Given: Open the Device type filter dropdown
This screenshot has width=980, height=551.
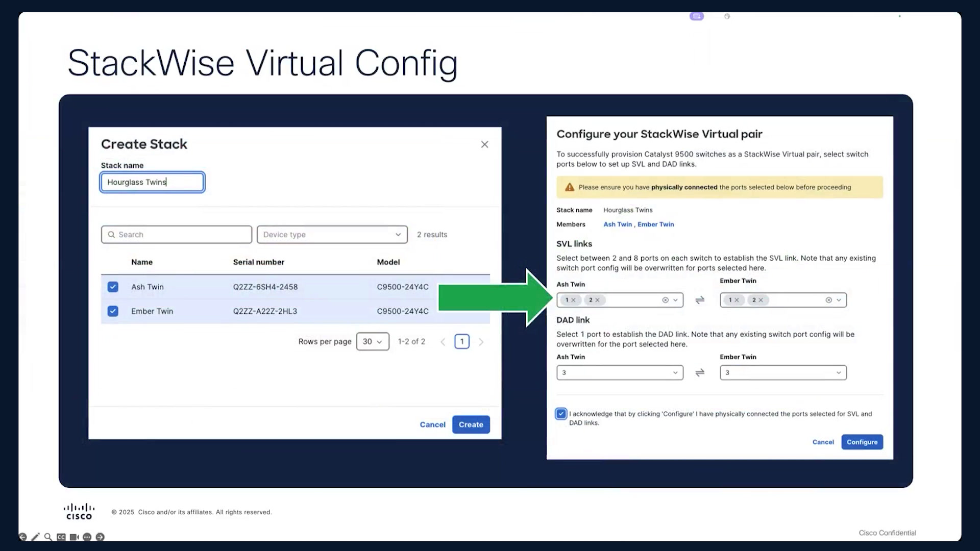Looking at the screenshot, I should point(332,235).
